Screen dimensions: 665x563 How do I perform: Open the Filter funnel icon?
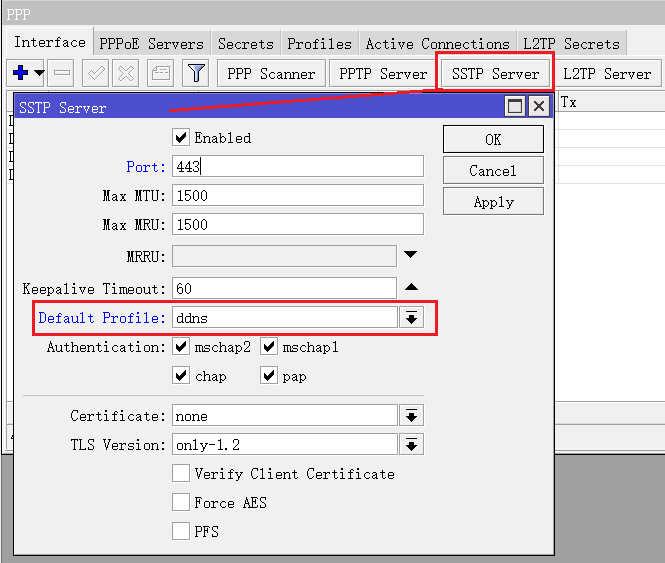coord(197,73)
